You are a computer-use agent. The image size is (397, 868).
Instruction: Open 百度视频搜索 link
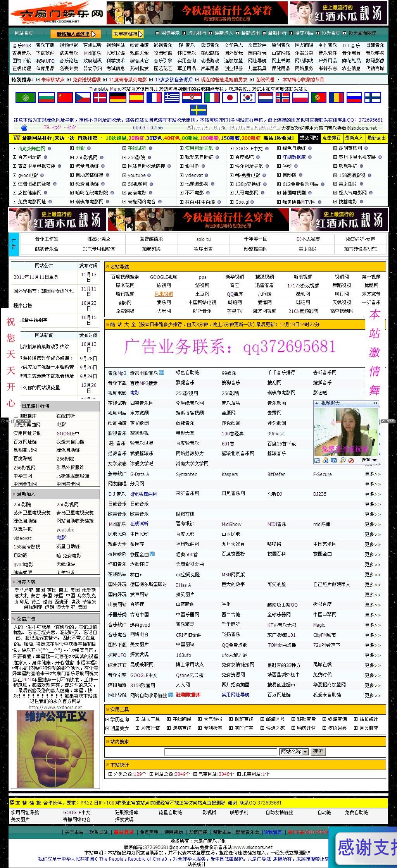pos(125,277)
